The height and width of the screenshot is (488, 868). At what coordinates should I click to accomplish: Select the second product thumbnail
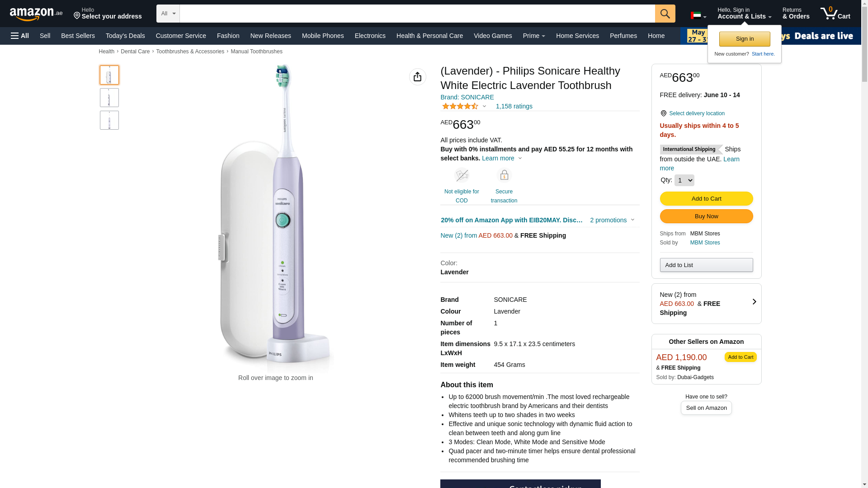click(x=109, y=98)
